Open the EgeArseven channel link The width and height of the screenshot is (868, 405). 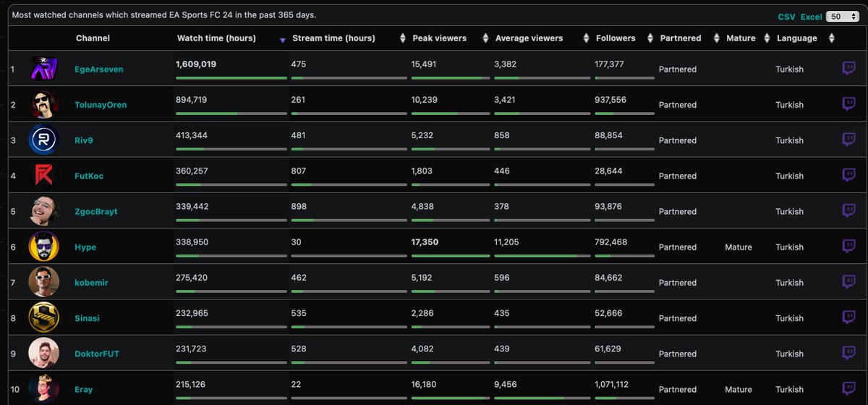tap(99, 69)
